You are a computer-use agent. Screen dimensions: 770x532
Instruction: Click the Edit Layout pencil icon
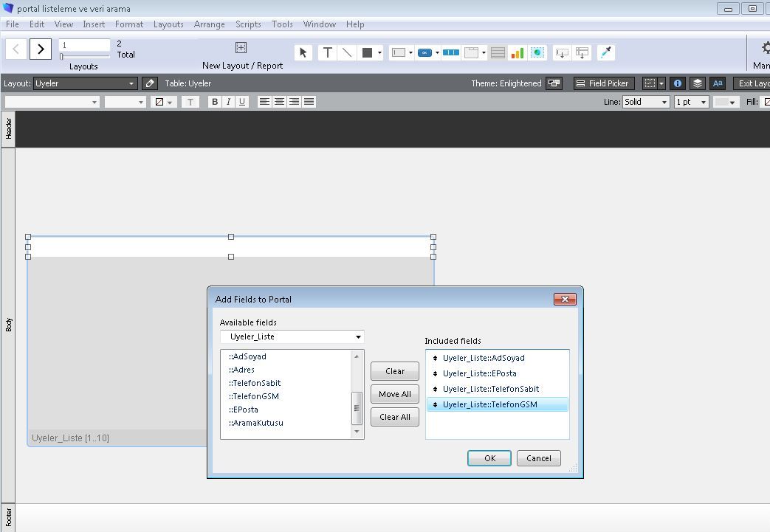coord(149,83)
